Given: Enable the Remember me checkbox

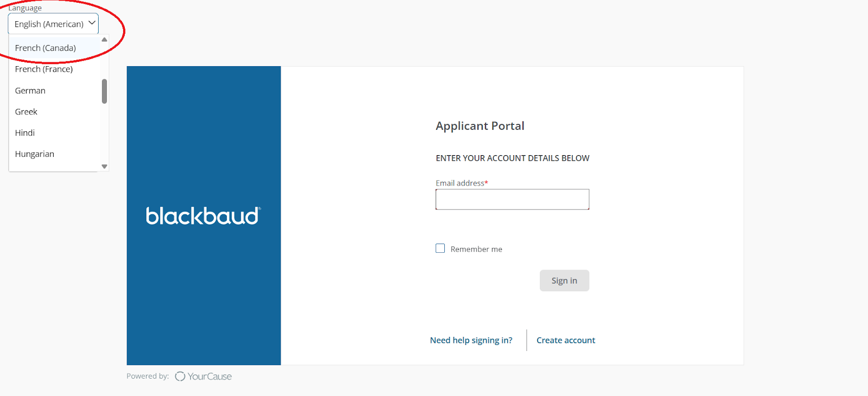Looking at the screenshot, I should (440, 248).
